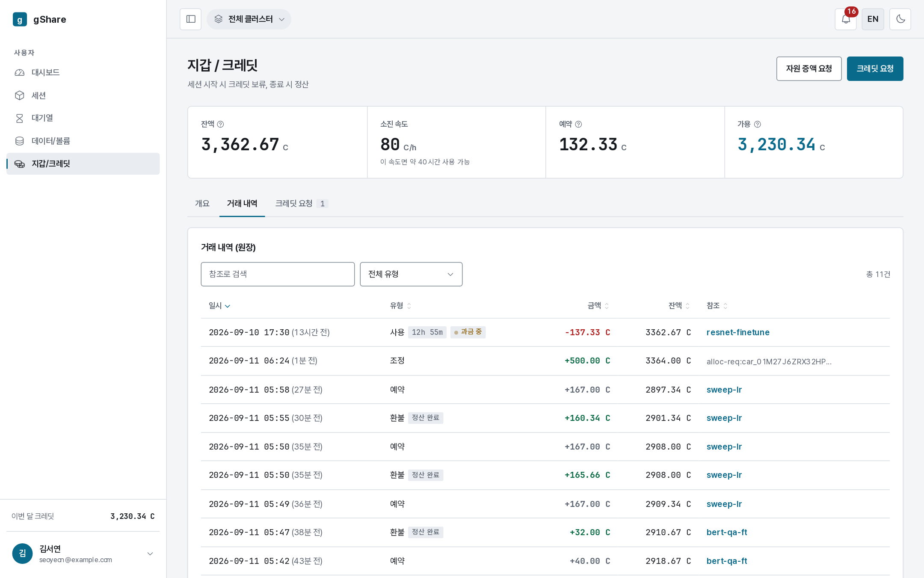Switch language with EN button

point(873,19)
